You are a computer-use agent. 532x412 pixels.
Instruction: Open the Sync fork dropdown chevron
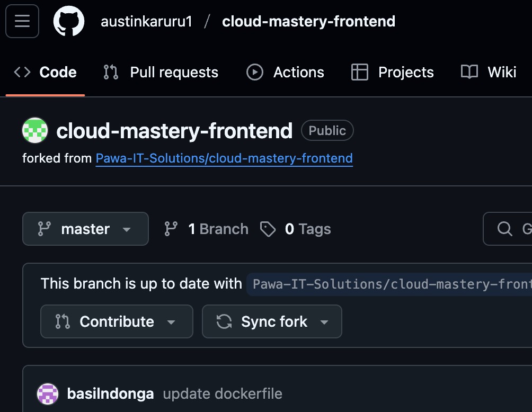point(325,321)
